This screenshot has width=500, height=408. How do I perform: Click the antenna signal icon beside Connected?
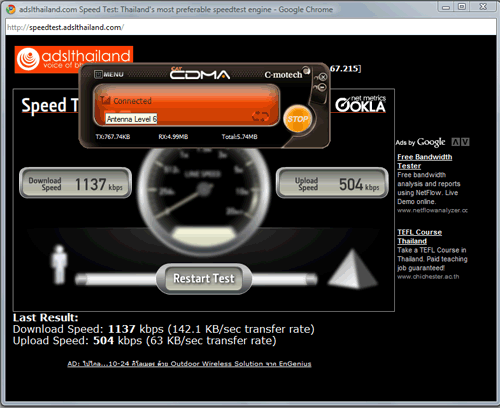[105, 99]
